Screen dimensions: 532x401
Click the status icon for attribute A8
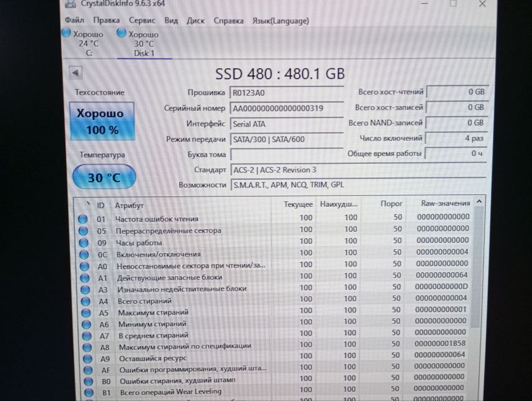[x=87, y=347]
